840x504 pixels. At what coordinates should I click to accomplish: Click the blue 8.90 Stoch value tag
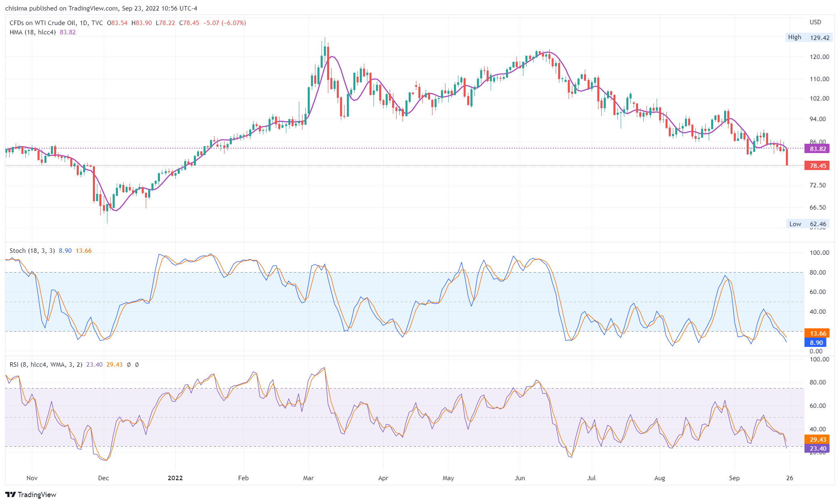[816, 342]
